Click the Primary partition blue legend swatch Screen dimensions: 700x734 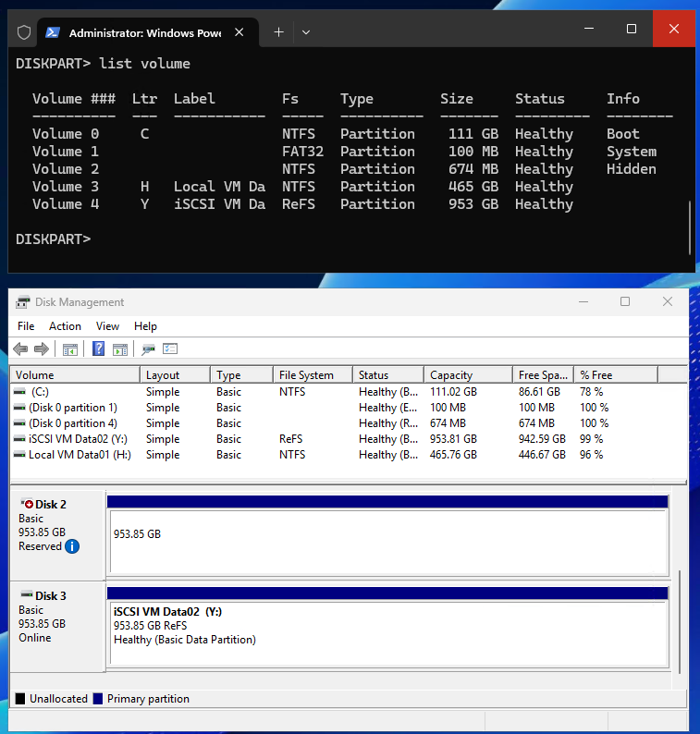pos(98,699)
